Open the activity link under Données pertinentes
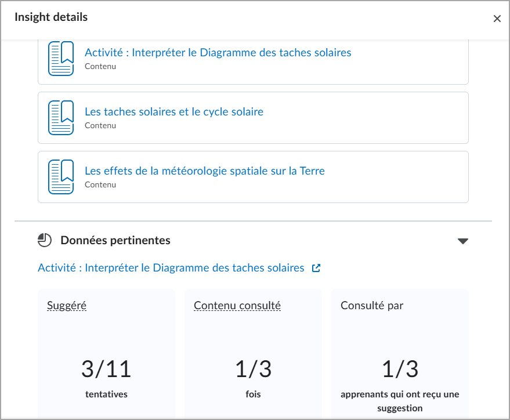 click(171, 268)
